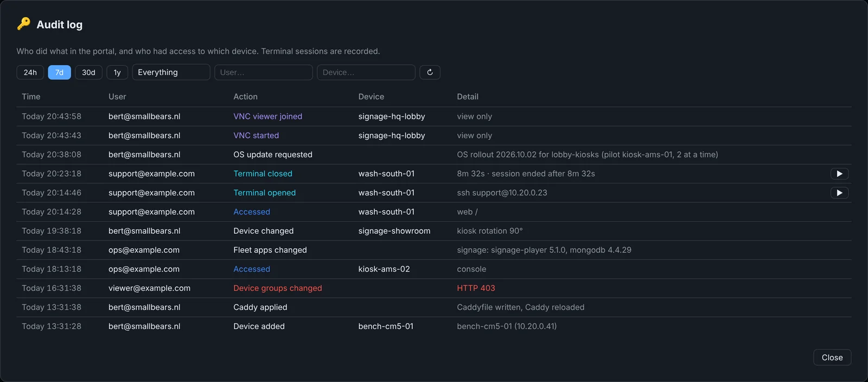
Task: Click the OS rollout 2026.10.02 detail
Action: (588, 155)
